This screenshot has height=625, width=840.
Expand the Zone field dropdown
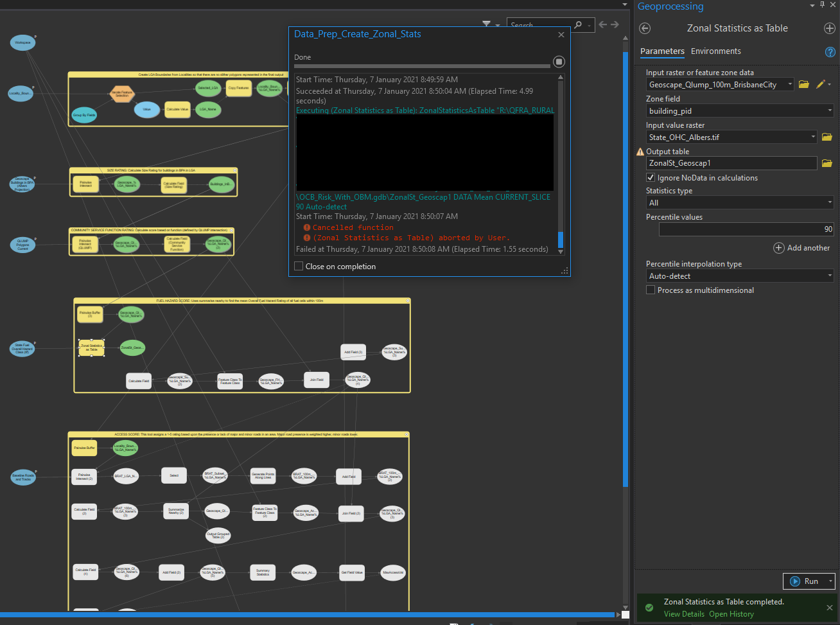tap(739, 111)
